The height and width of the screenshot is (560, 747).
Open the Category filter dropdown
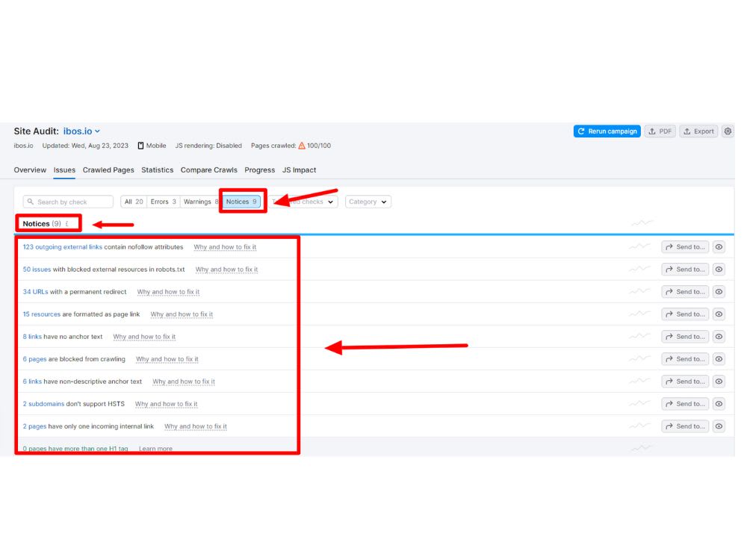(368, 202)
